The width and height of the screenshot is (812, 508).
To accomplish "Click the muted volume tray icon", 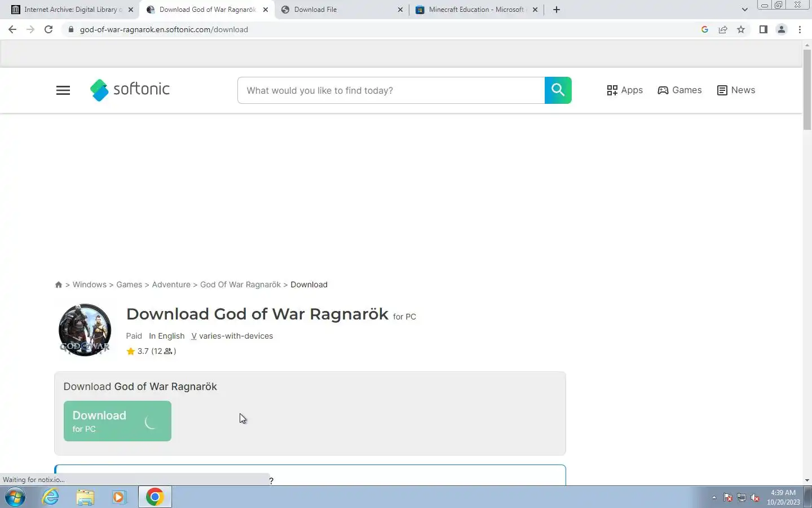I will click(x=755, y=498).
